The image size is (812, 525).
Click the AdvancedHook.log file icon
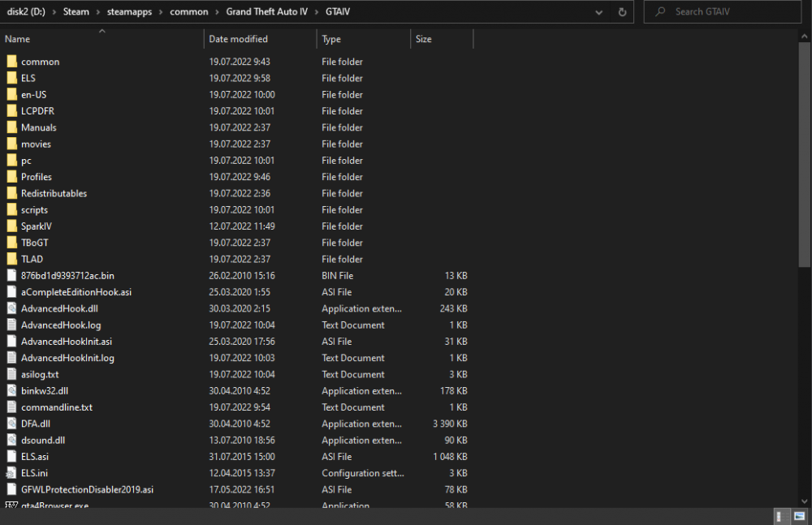pyautogui.click(x=12, y=325)
